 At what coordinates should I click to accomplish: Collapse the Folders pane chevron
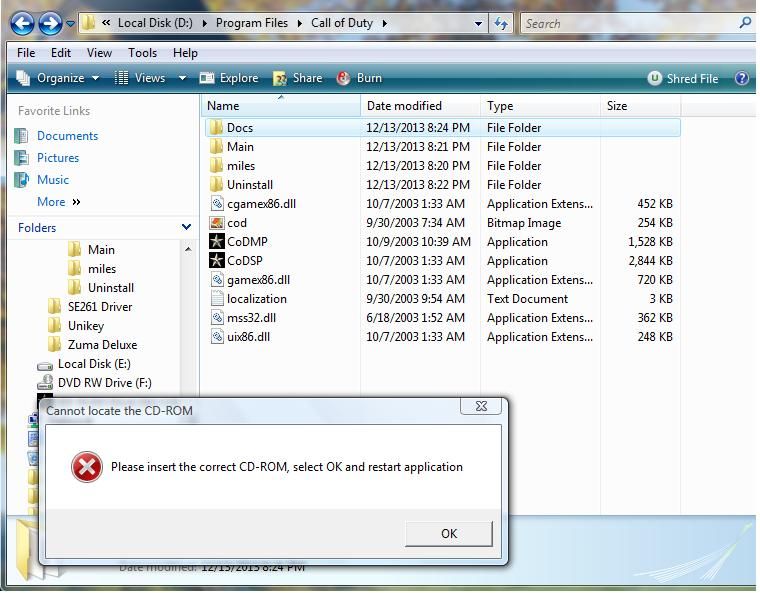[186, 227]
